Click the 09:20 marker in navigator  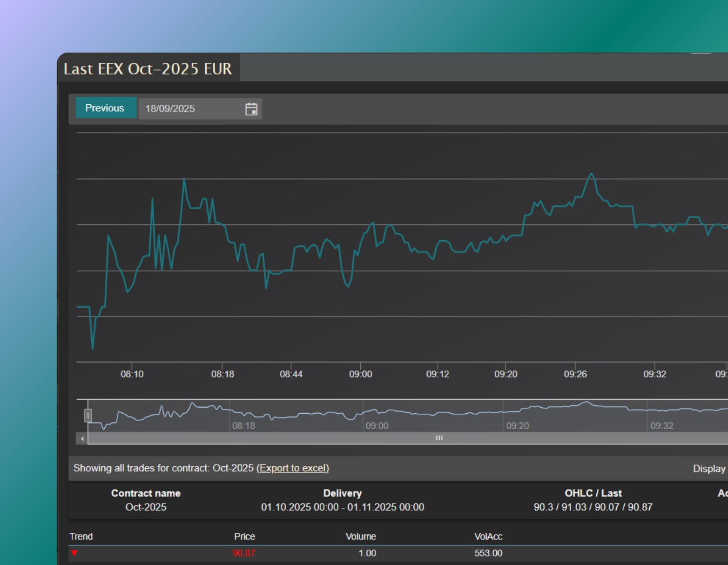(x=517, y=426)
